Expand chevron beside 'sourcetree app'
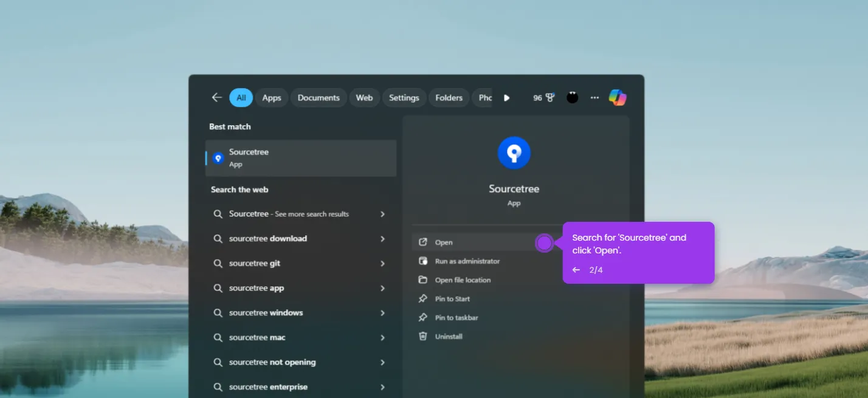Viewport: 868px width, 398px height. click(382, 288)
